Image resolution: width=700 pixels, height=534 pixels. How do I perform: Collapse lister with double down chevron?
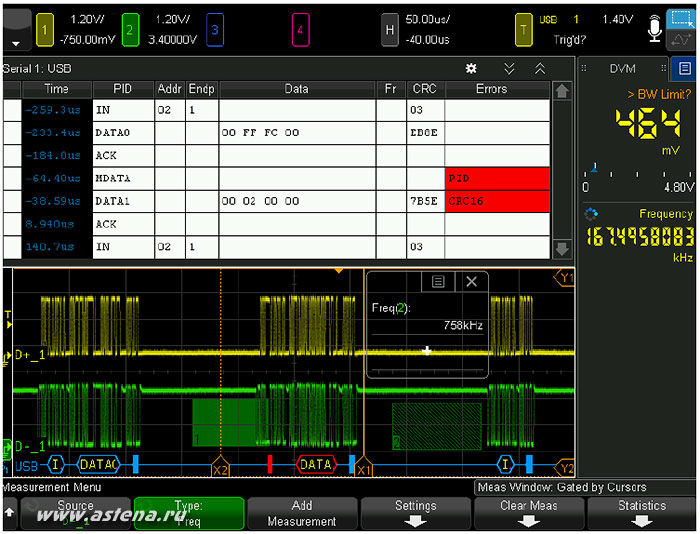[x=509, y=68]
